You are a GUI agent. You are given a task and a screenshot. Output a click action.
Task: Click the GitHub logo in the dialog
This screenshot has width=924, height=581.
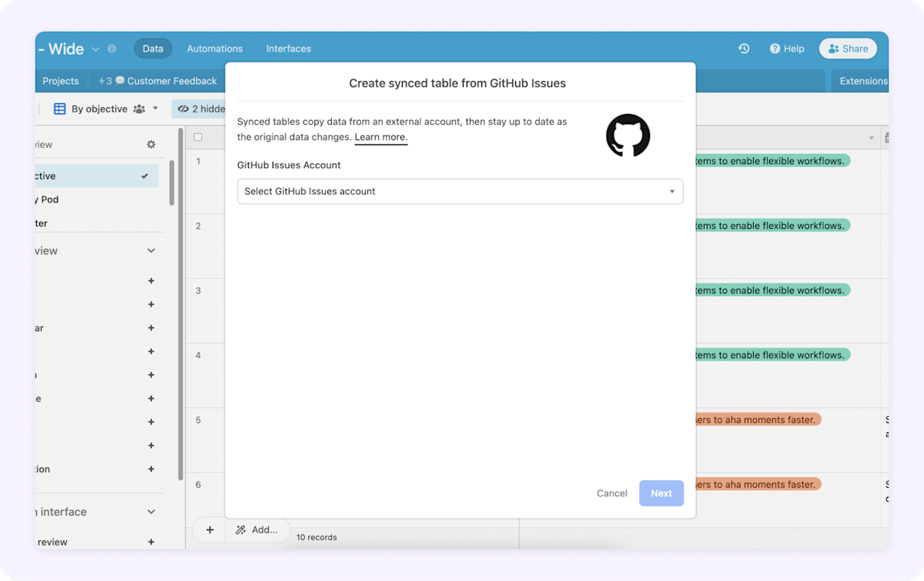628,136
